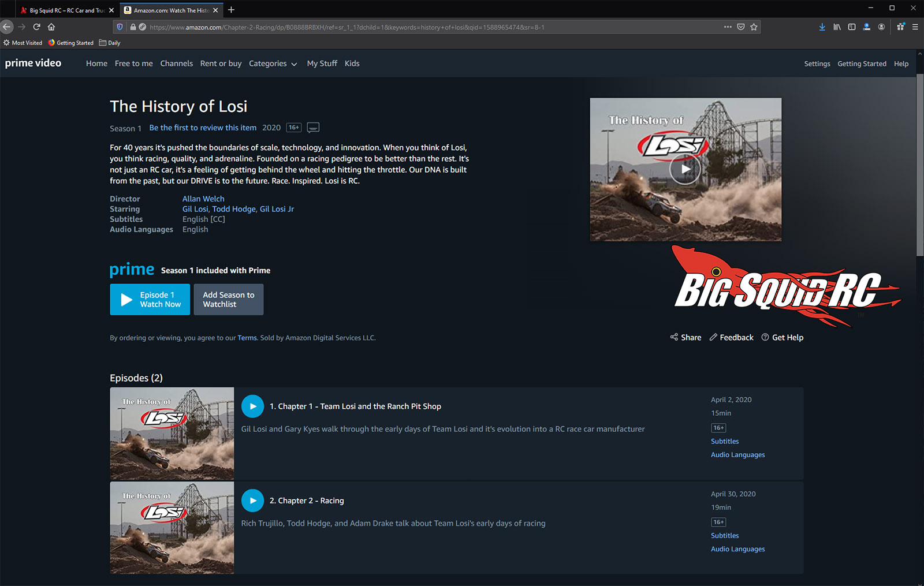The image size is (924, 586).
Task: Open director Allan Welch's page
Action: (x=203, y=199)
